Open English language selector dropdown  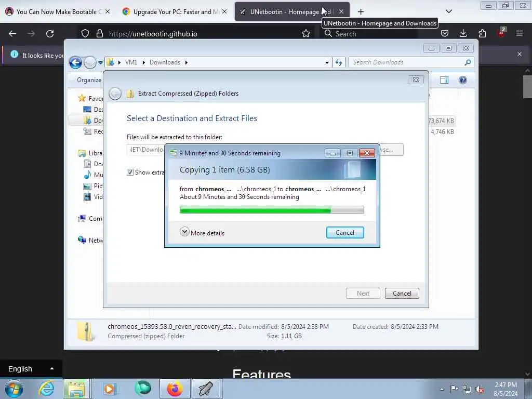[31, 369]
